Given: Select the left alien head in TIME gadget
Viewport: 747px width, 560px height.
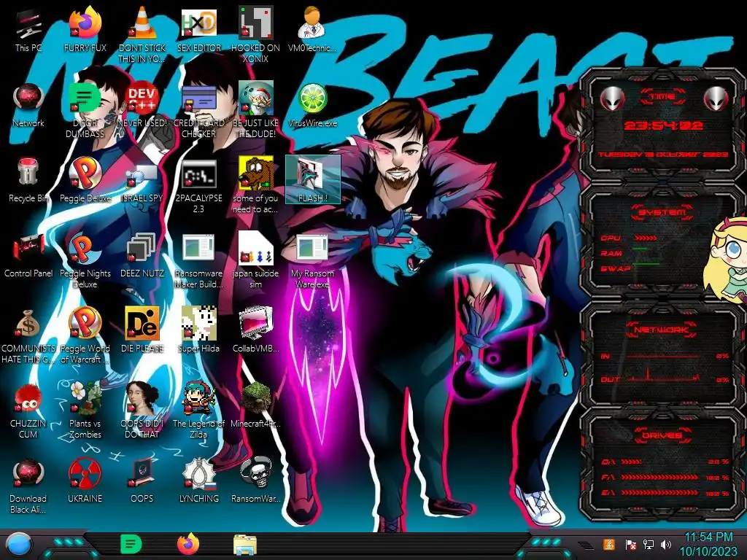Looking at the screenshot, I should (x=612, y=98).
